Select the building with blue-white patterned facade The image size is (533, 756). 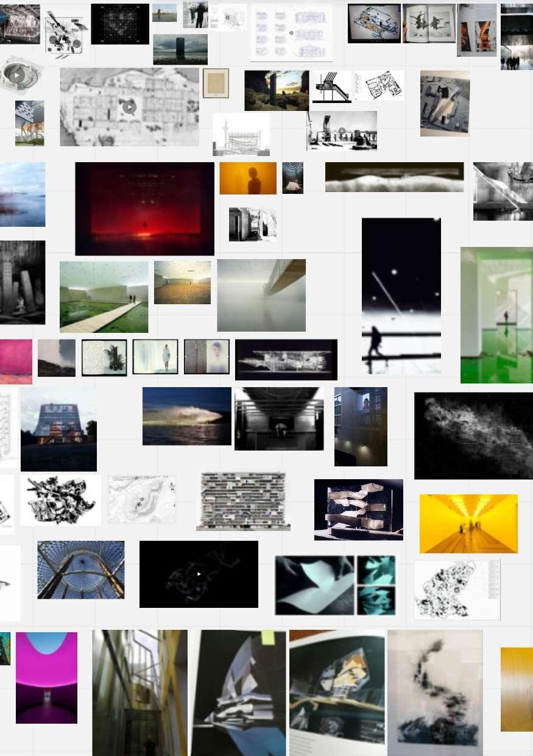tap(29, 123)
